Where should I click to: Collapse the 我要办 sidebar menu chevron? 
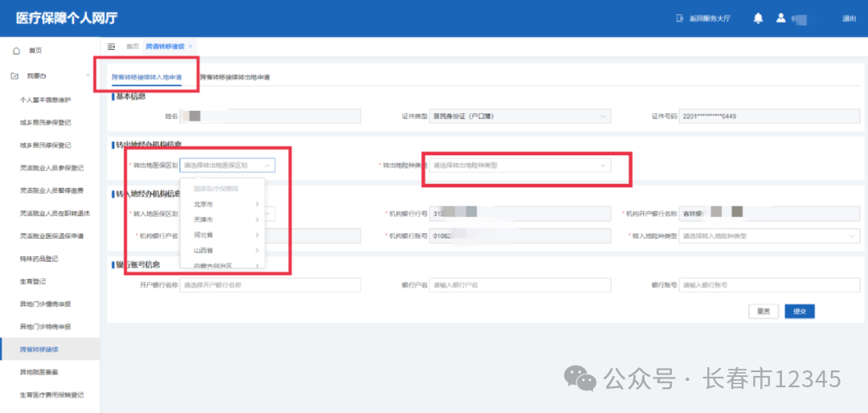[x=88, y=76]
